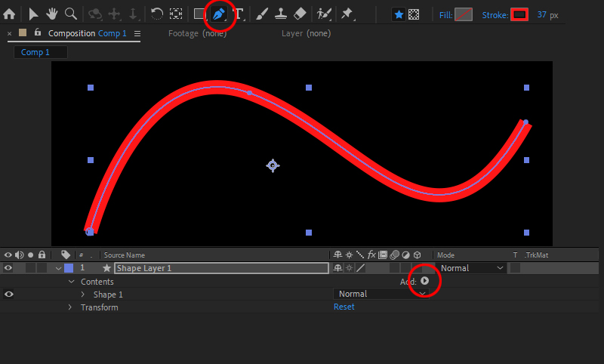Click Reset next to Transform
The image size is (604, 364).
pos(344,307)
